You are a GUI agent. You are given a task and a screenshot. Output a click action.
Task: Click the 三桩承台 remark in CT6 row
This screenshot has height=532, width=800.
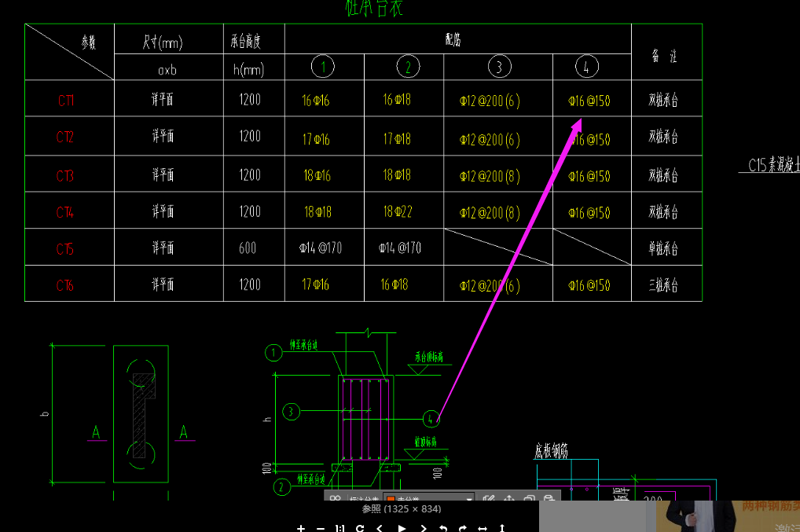pyautogui.click(x=663, y=285)
